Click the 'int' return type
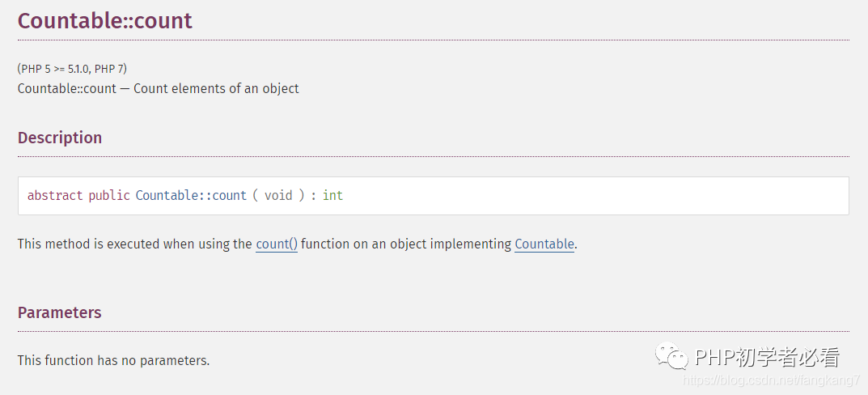Image resolution: width=868 pixels, height=395 pixels. (x=332, y=196)
